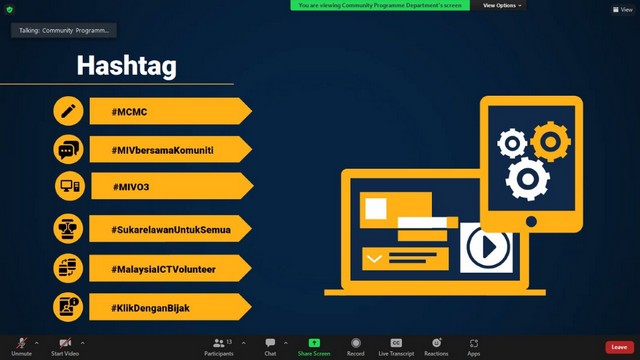Click the Talking: Community Programme indicator
Image resolution: width=640 pixels, height=360 pixels.
pyautogui.click(x=64, y=30)
